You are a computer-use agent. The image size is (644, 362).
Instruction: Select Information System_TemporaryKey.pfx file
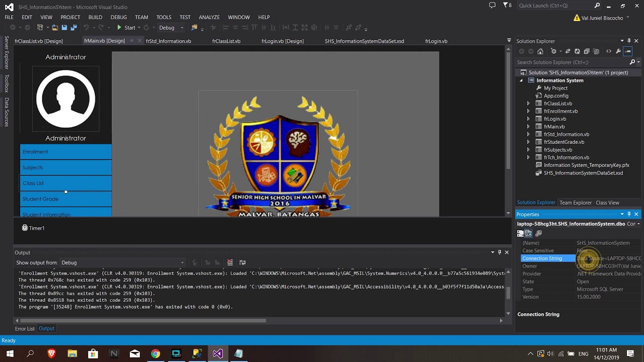coord(586,165)
